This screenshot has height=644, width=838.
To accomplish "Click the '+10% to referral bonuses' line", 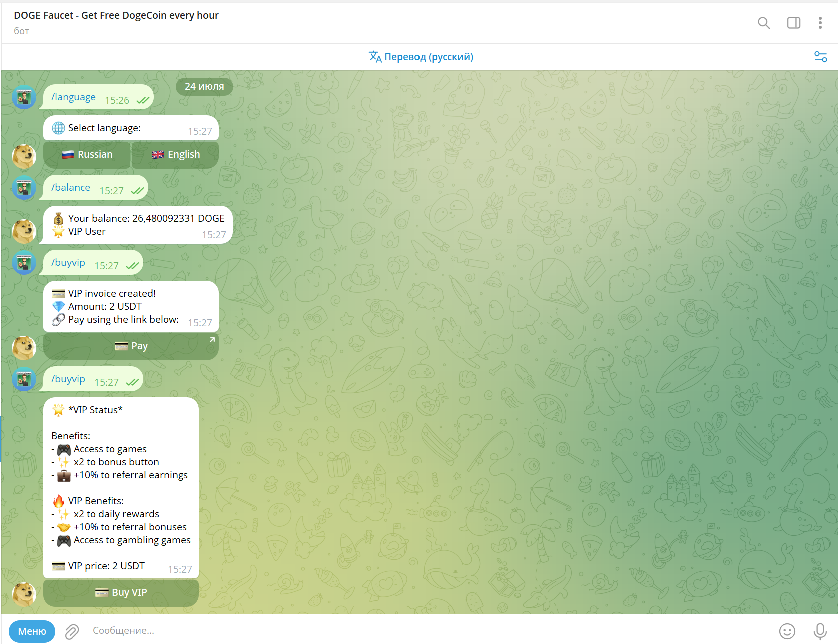I will point(130,527).
